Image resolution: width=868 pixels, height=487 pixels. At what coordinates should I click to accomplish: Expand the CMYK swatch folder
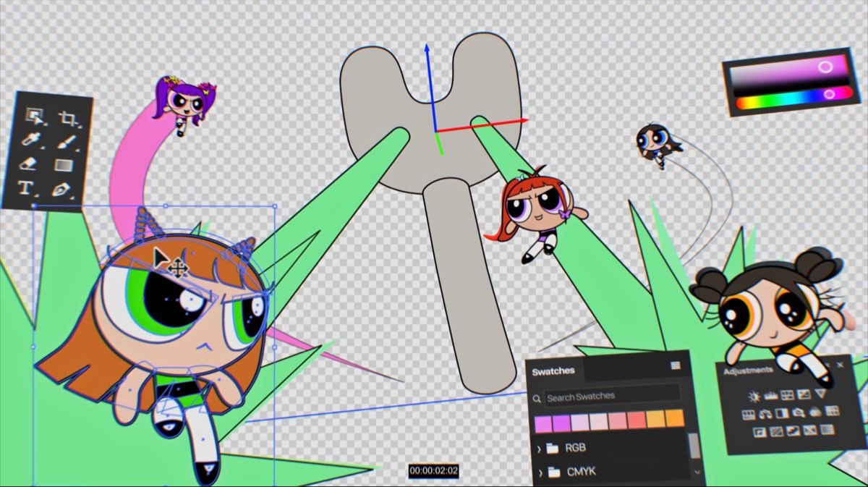click(x=541, y=473)
